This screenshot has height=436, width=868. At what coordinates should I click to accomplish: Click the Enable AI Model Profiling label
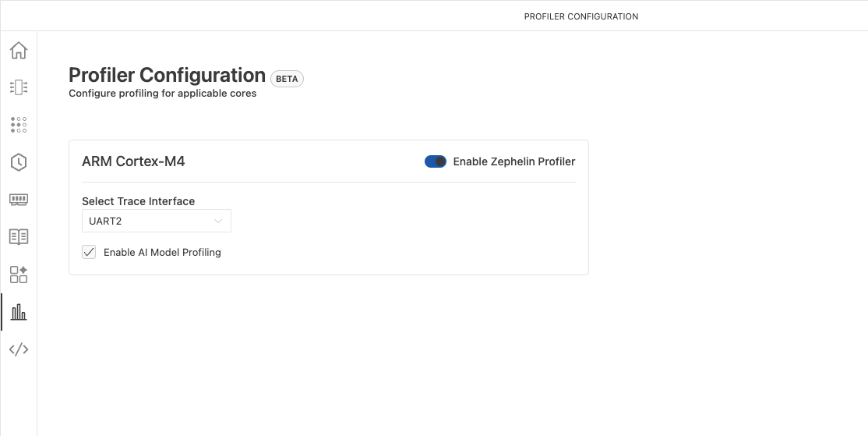pos(162,252)
